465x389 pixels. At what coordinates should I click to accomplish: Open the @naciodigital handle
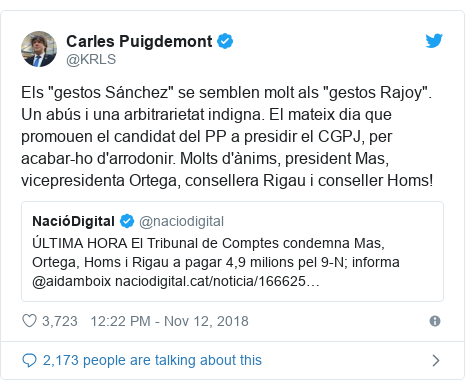pos(181,221)
